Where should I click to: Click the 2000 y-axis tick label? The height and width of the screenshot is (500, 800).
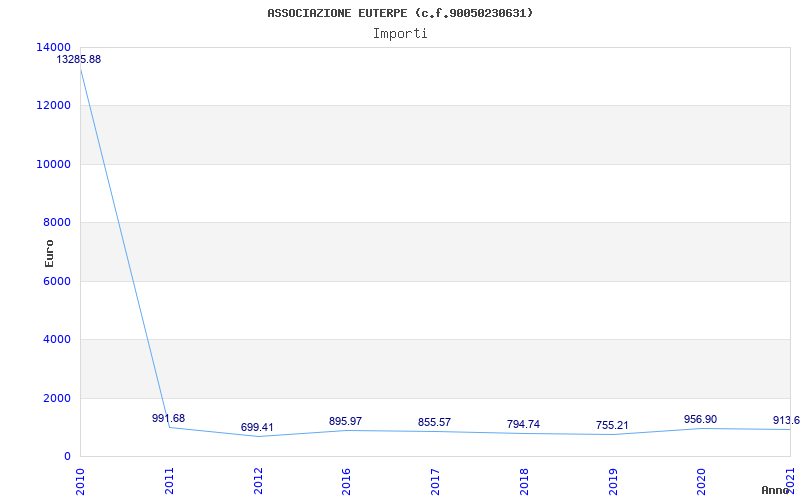click(56, 398)
